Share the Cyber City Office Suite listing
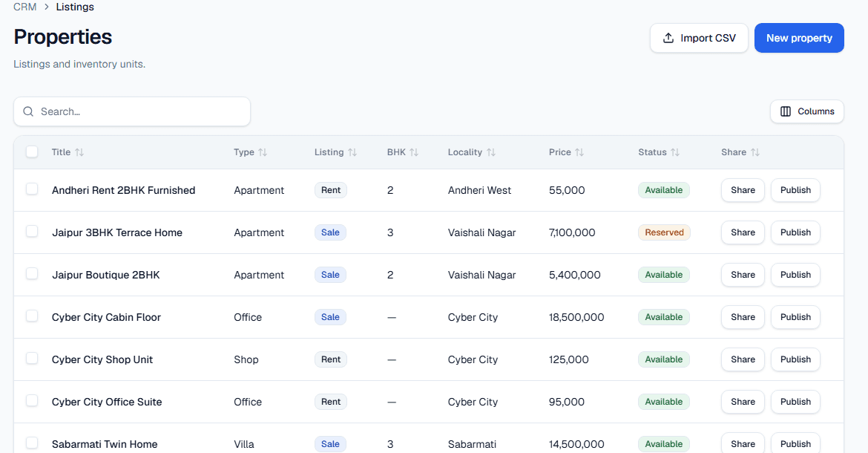The image size is (868, 453). 743,402
